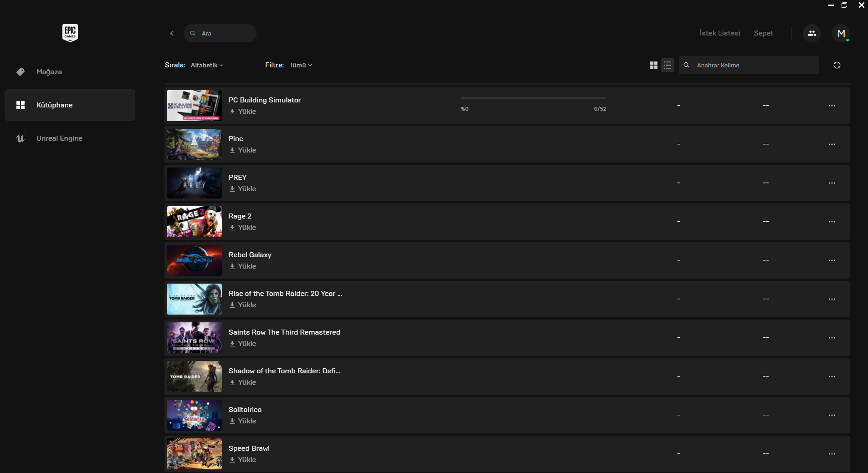Open options menu for PREY
Image resolution: width=868 pixels, height=473 pixels.
point(832,183)
